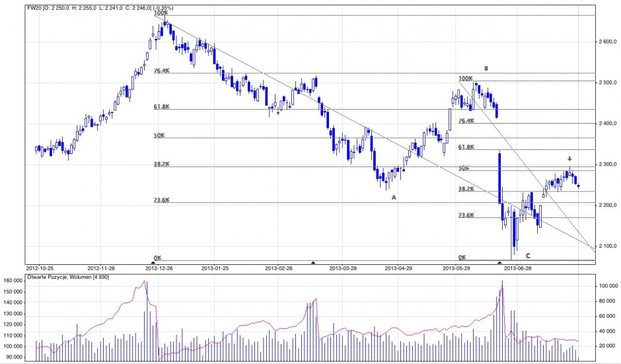This screenshot has width=621, height=364.
Task: Select the wave label A
Action: tap(393, 197)
